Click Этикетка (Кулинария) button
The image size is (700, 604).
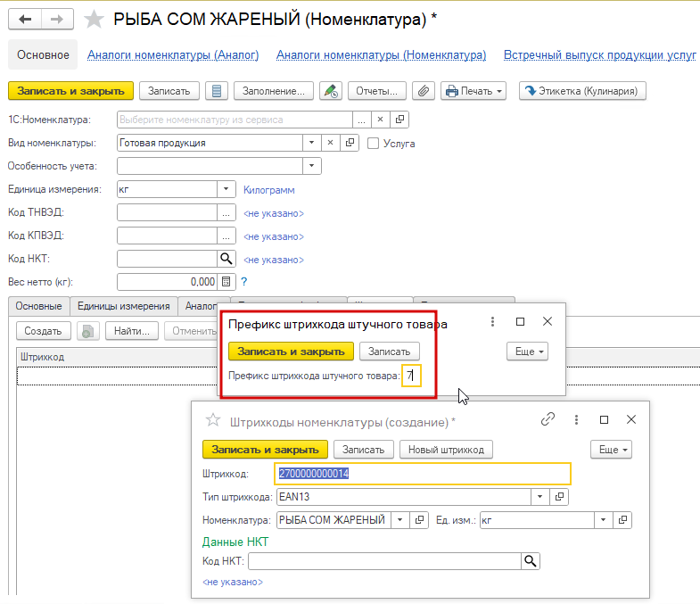pos(582,91)
